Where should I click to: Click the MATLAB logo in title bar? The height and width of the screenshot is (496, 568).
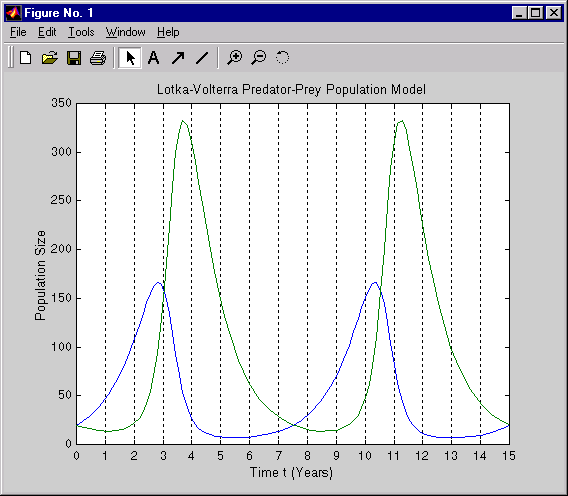pos(13,13)
